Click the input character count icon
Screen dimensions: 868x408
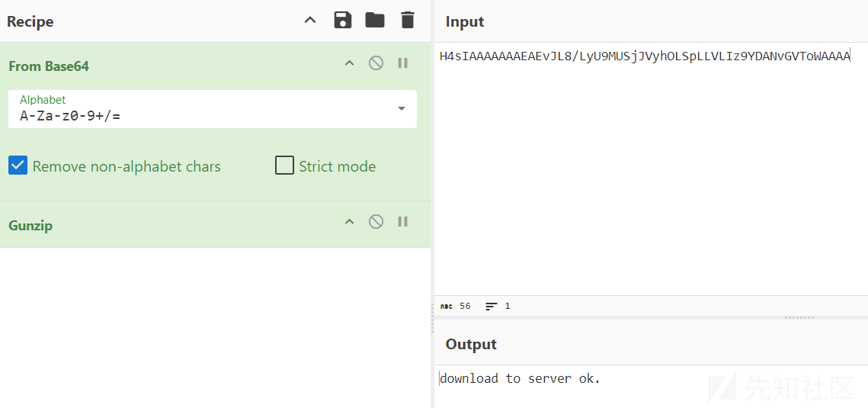(446, 306)
